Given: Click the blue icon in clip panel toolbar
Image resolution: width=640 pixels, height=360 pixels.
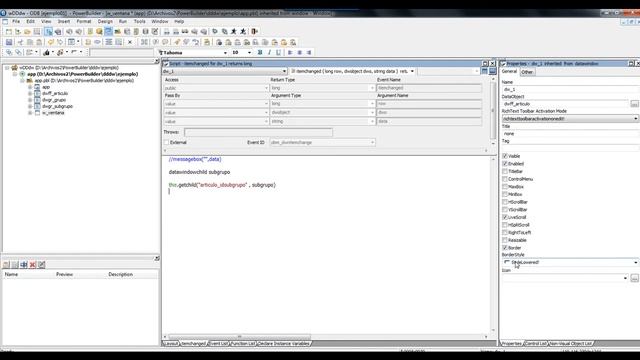Looking at the screenshot, I should pyautogui.click(x=24, y=264).
